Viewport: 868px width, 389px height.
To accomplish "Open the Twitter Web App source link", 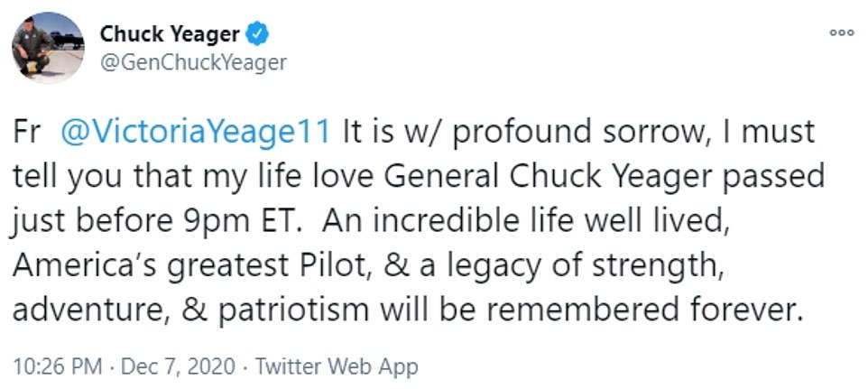I will pos(337,366).
